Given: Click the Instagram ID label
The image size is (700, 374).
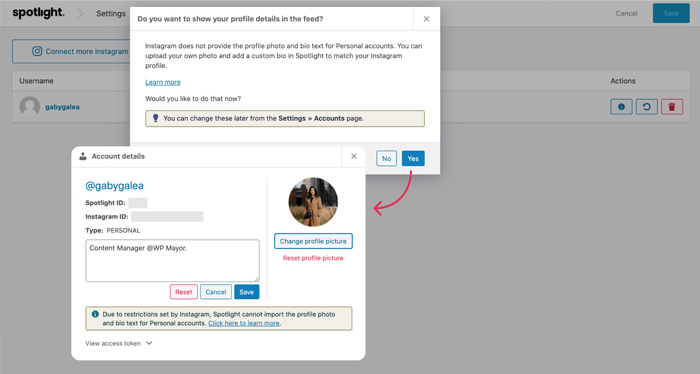Looking at the screenshot, I should 107,216.
